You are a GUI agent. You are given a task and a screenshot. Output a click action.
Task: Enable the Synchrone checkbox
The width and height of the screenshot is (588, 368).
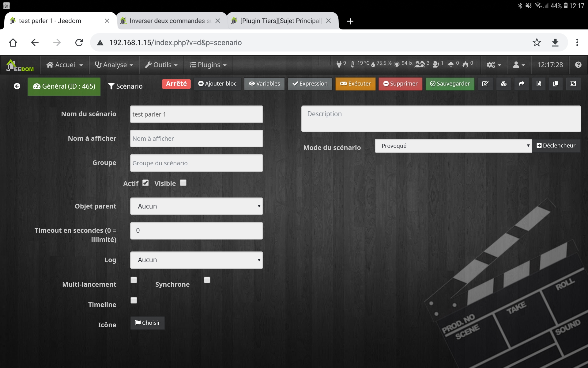207,280
